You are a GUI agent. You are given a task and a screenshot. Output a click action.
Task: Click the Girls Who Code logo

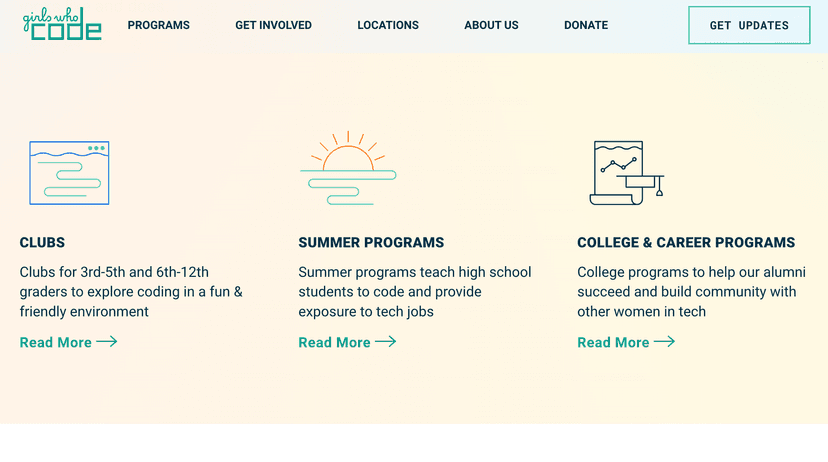62,25
